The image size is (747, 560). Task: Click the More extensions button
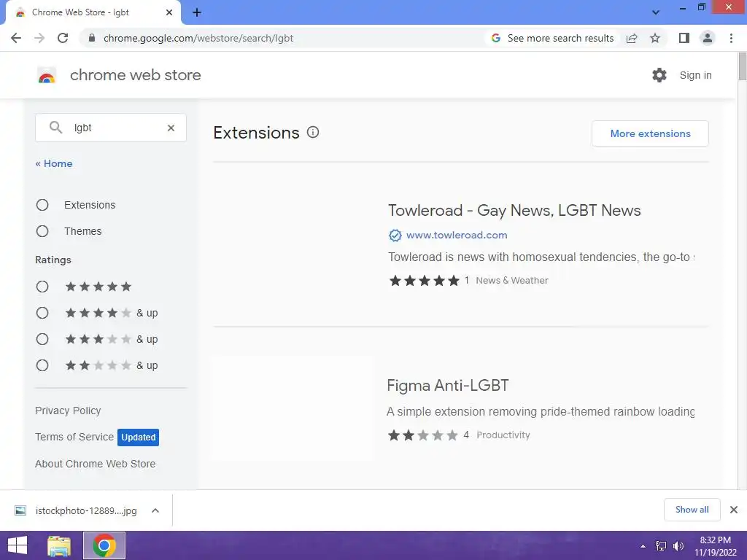(650, 133)
